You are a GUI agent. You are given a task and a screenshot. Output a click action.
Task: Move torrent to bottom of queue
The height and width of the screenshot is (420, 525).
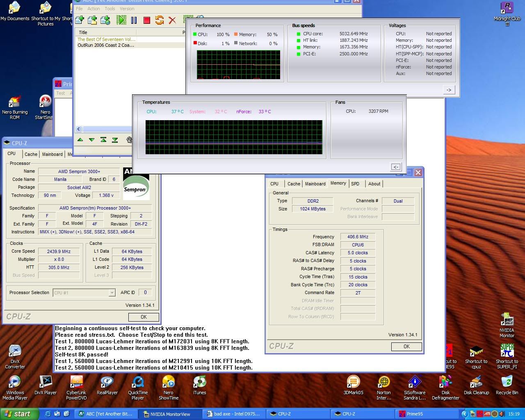(115, 140)
